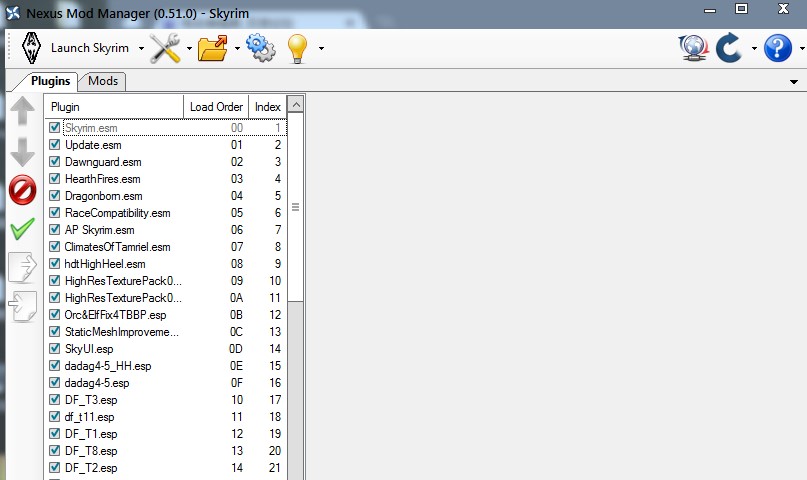The image size is (807, 480).
Task: Select the SkyUI.esp row
Action: tap(166, 349)
